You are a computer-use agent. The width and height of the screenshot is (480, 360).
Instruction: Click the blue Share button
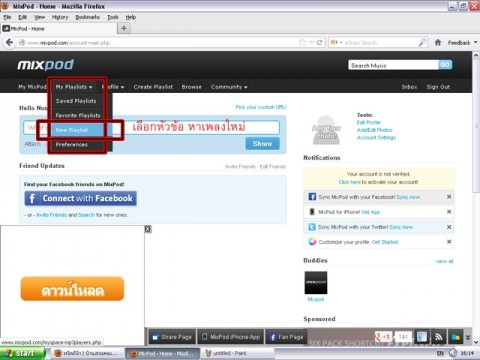(x=262, y=144)
